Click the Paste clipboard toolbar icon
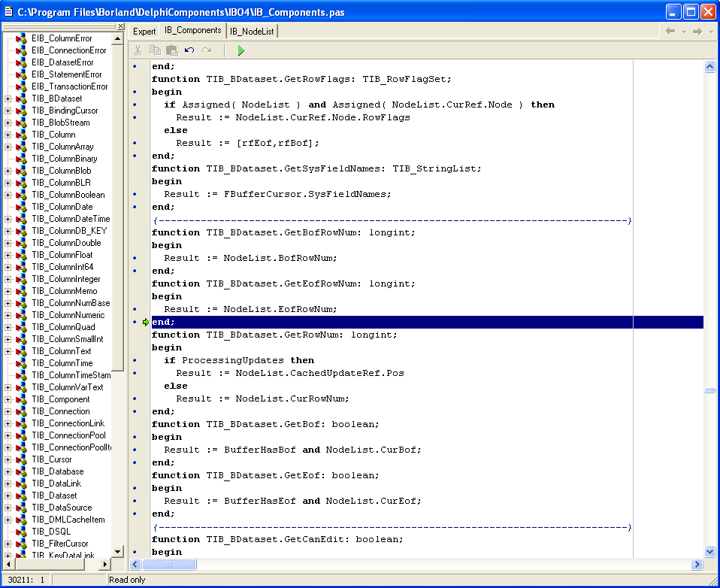Screen dimensions: 720x588 [172, 50]
